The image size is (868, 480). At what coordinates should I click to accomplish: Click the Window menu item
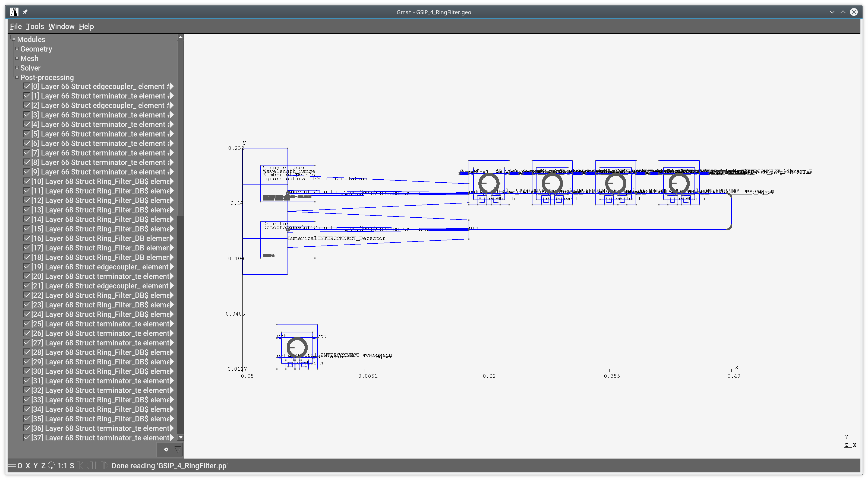61,27
